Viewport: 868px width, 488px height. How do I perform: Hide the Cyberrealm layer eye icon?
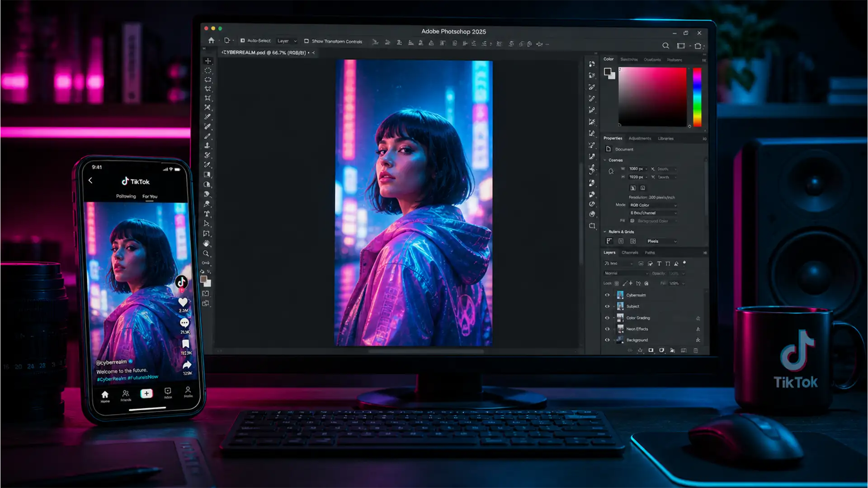click(607, 295)
